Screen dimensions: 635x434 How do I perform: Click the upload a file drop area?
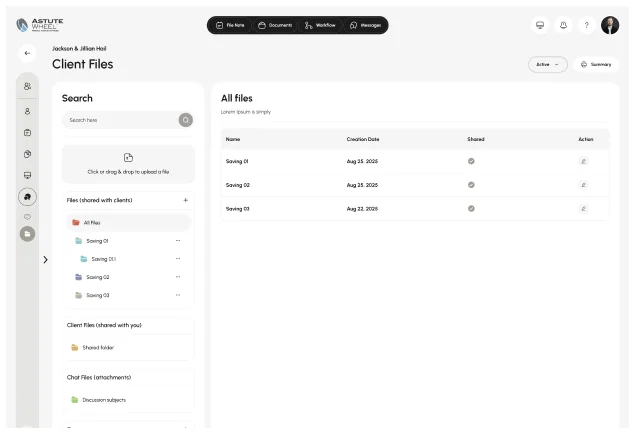[x=128, y=164]
